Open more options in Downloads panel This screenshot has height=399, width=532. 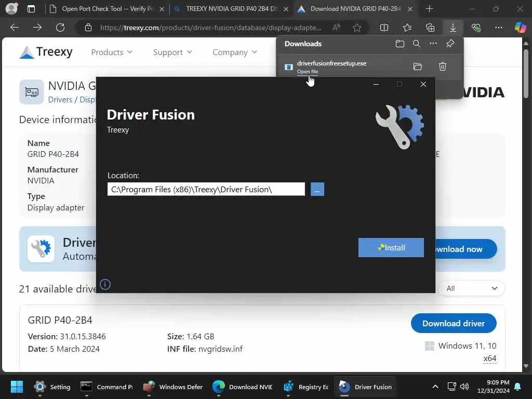point(433,44)
